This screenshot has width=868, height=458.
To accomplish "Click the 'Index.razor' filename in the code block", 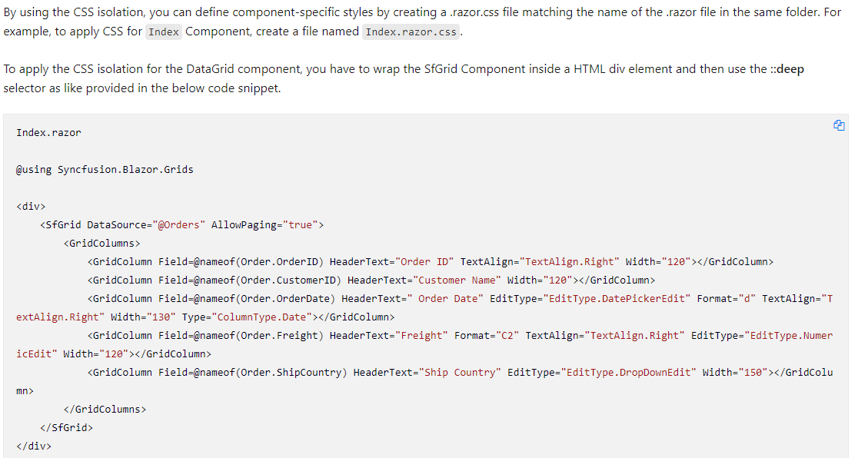I will tap(48, 133).
